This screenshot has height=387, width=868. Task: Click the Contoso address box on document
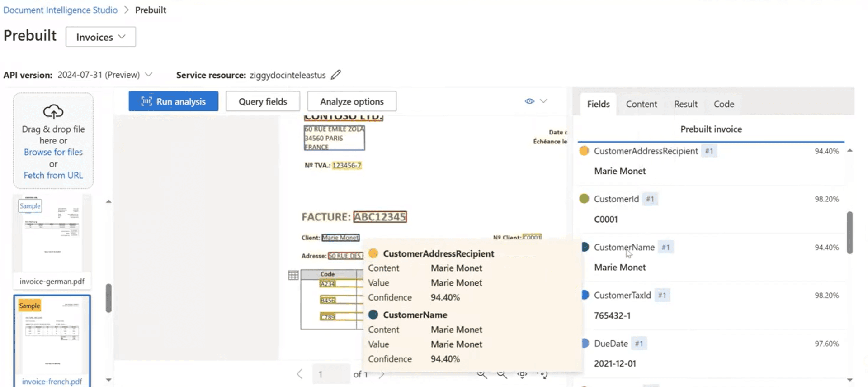point(334,138)
